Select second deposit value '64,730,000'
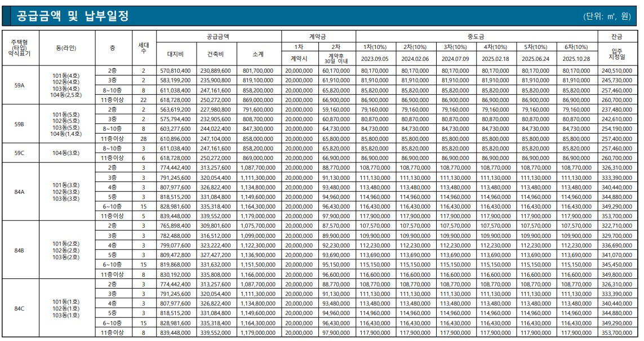 (x=336, y=129)
